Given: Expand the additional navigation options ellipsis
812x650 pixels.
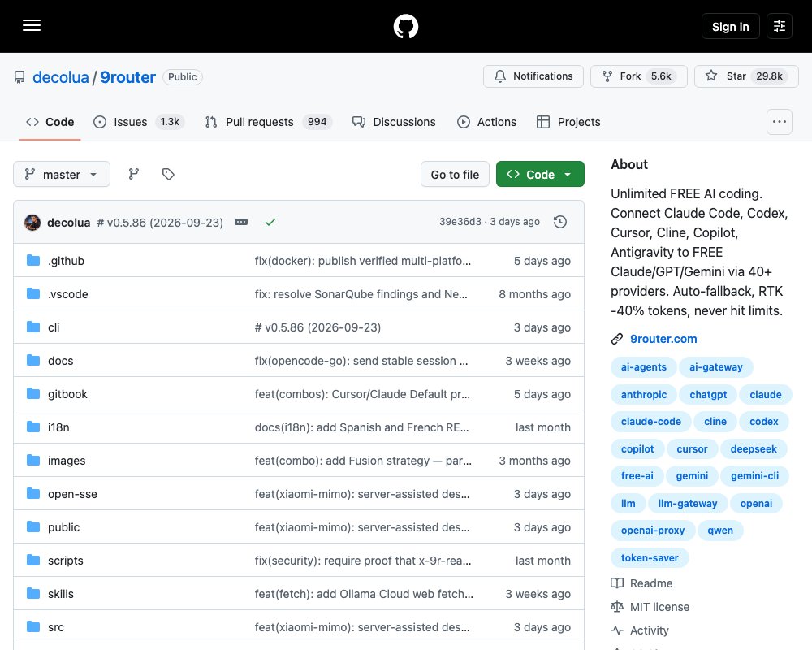Looking at the screenshot, I should (780, 122).
